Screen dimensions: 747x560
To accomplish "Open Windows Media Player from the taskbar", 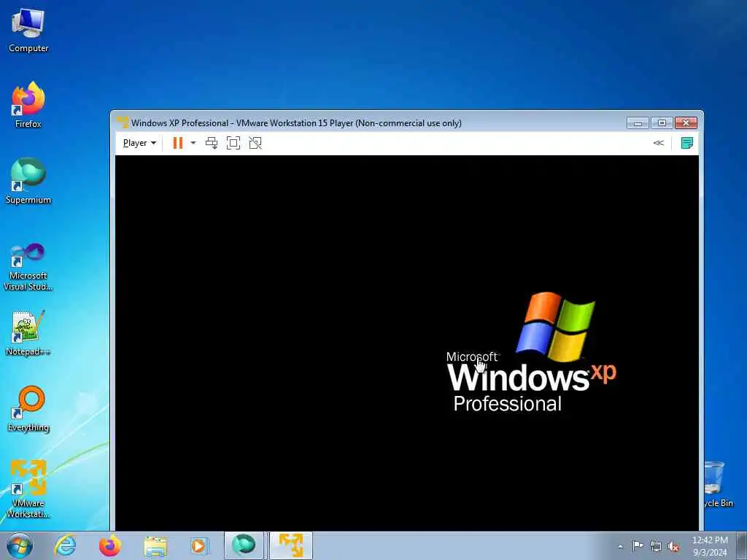I will point(199,545).
